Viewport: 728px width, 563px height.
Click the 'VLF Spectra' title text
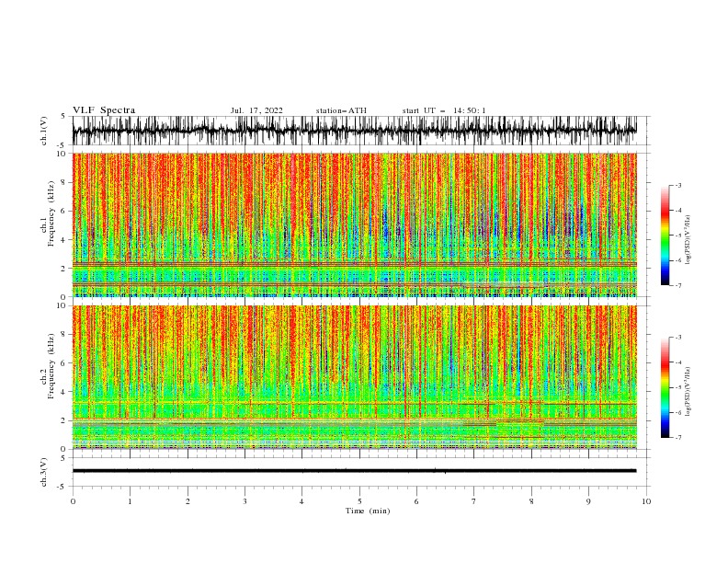pos(104,110)
